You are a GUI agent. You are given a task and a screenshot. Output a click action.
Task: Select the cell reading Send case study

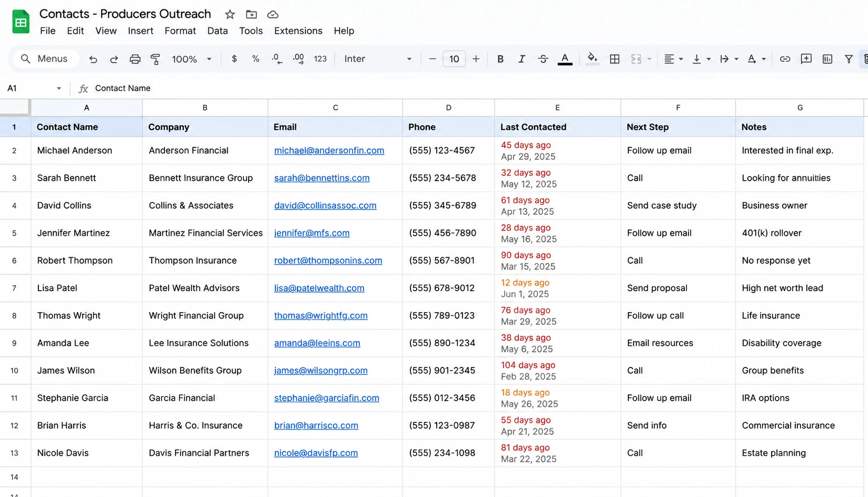678,206
